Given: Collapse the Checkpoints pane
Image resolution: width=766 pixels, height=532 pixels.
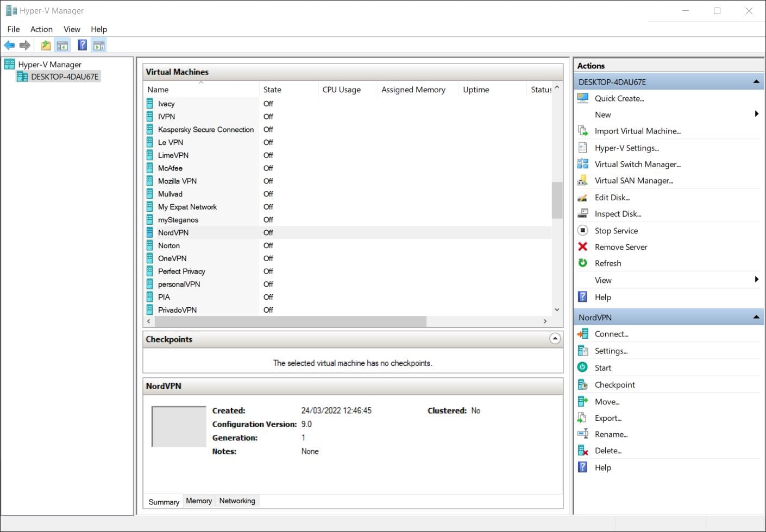Looking at the screenshot, I should pyautogui.click(x=555, y=339).
